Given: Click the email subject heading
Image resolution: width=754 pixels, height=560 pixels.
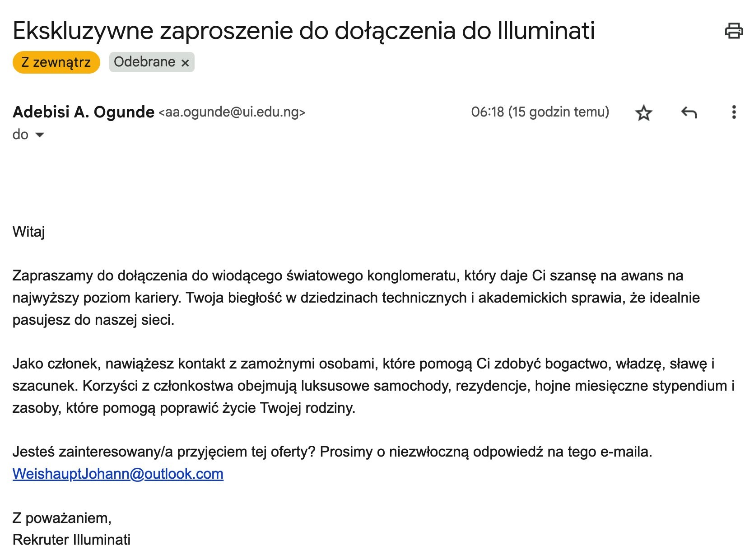Looking at the screenshot, I should pos(303,31).
